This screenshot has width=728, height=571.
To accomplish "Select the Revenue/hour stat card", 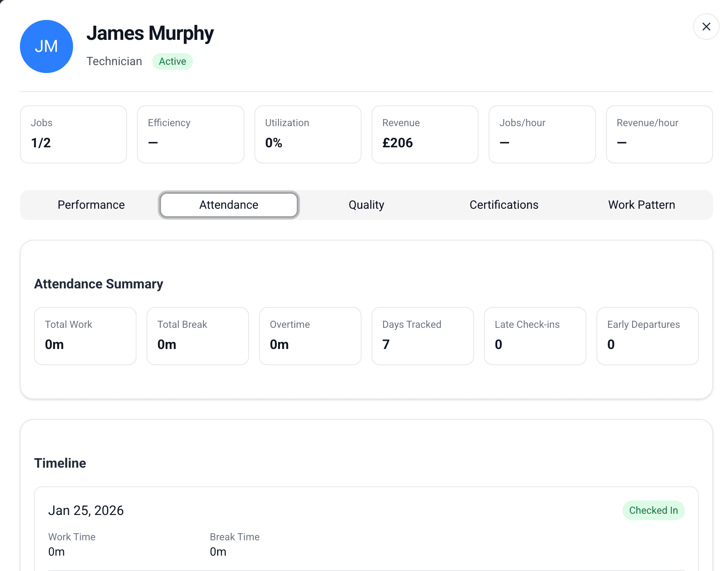I will click(x=659, y=134).
